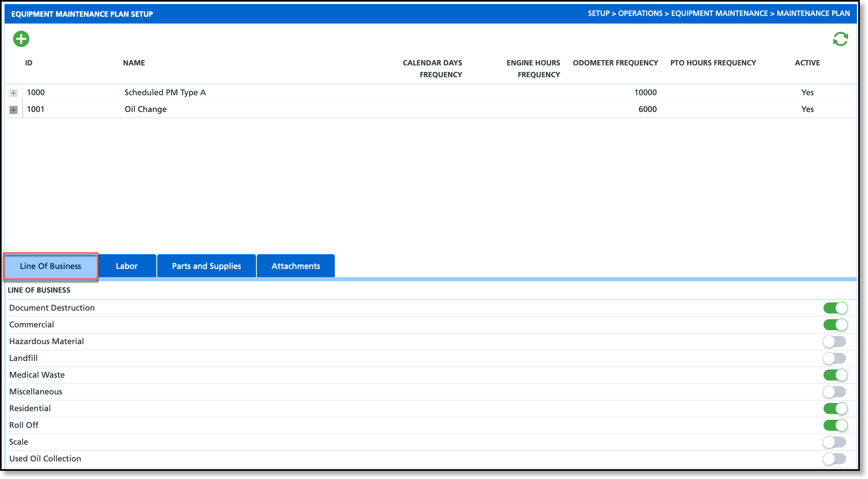Turn on the Scale toggle
Image resolution: width=868 pixels, height=479 pixels.
pyautogui.click(x=834, y=442)
